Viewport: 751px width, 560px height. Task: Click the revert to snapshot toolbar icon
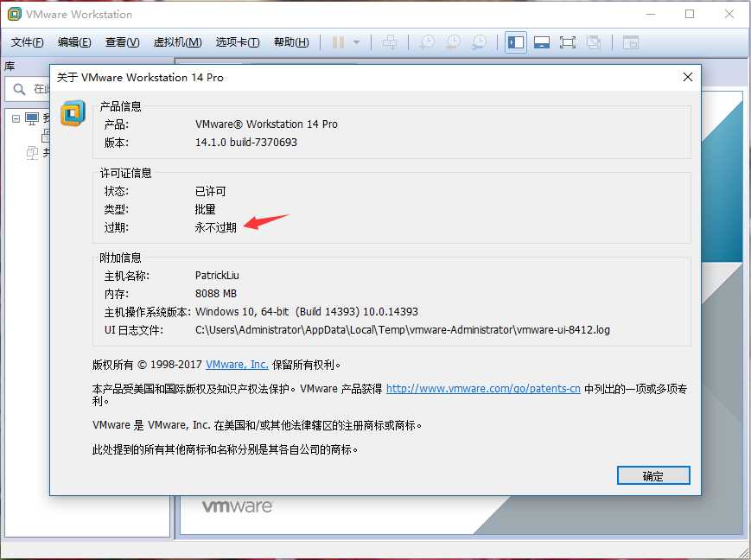pos(453,42)
